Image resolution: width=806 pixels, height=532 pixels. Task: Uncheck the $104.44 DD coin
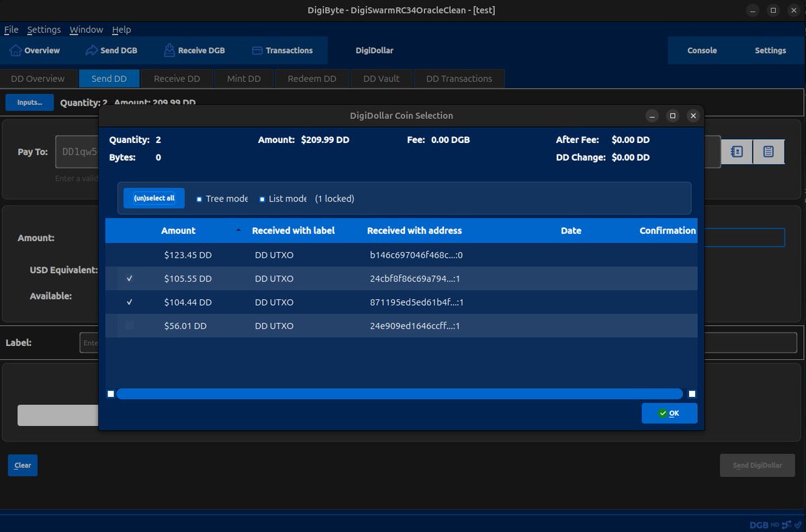(130, 302)
